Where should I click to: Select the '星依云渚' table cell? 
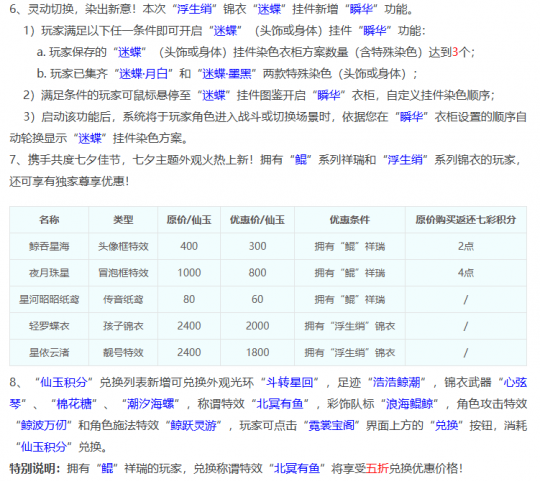[x=49, y=353]
